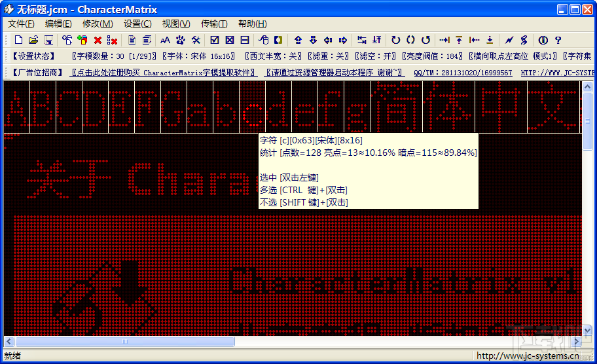Click the align left arrow-to-bar icon

click(x=475, y=40)
